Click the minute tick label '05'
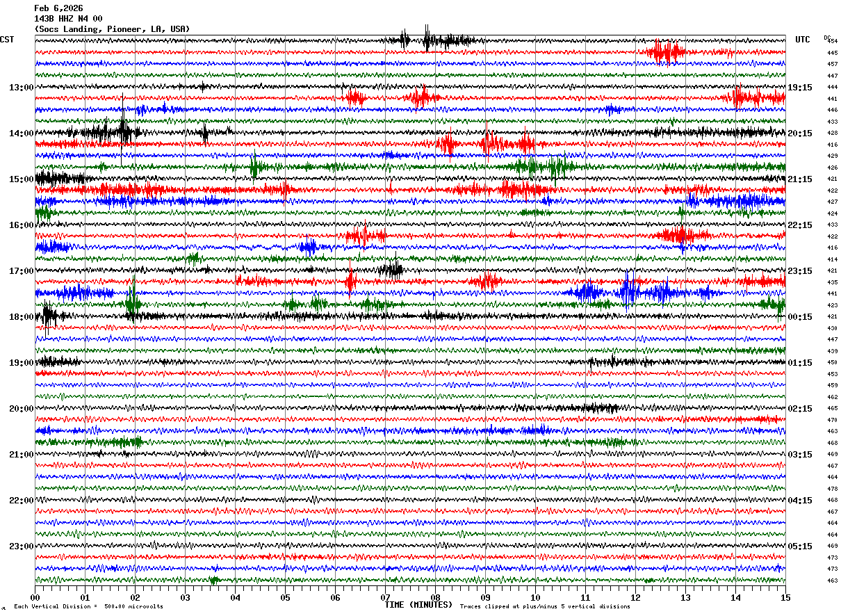 point(285,597)
